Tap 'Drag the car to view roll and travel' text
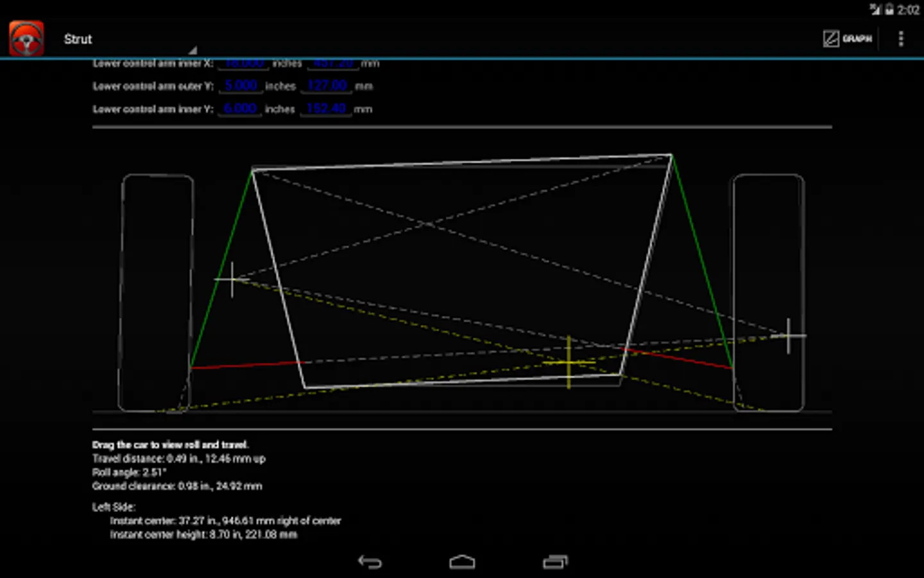The width and height of the screenshot is (924, 578). (170, 444)
